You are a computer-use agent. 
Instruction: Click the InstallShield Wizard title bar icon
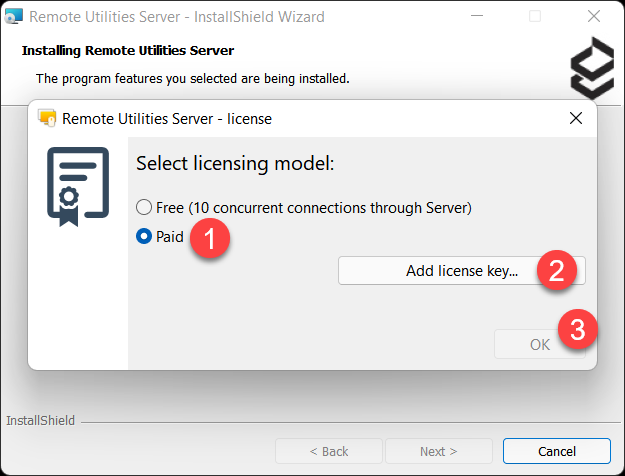pyautogui.click(x=14, y=17)
